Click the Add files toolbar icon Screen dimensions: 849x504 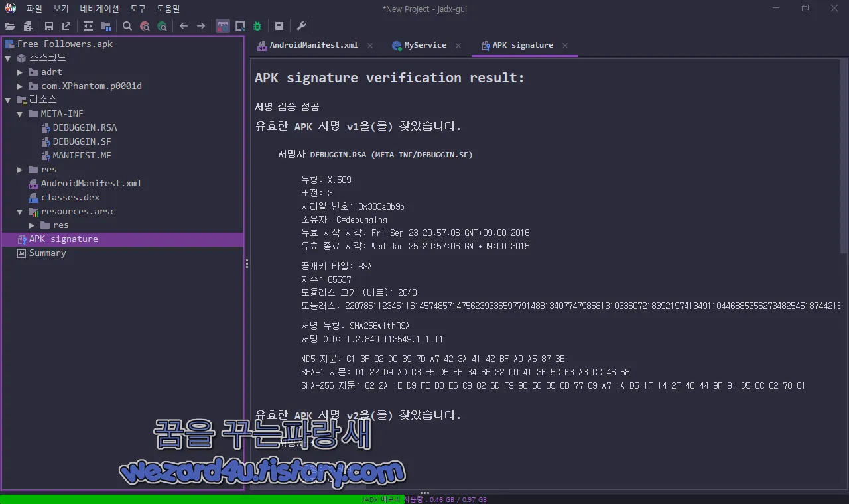coord(27,26)
